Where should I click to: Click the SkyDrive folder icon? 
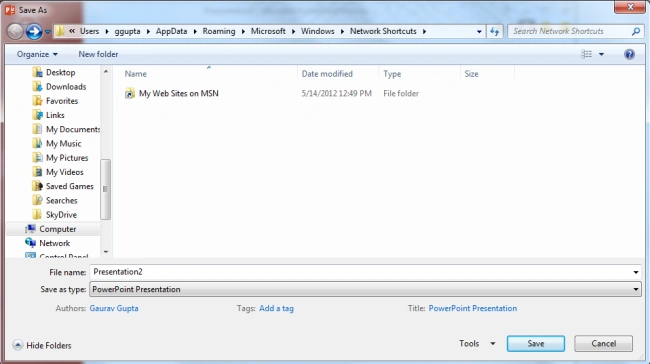37,215
